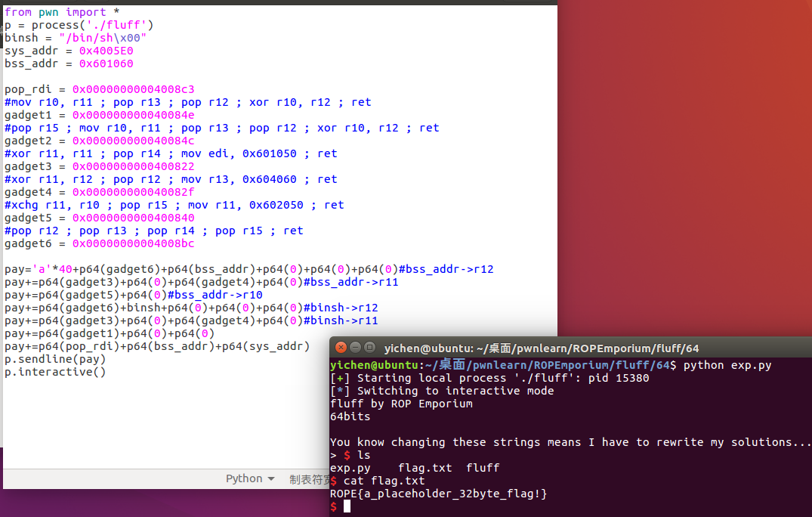812x517 pixels.
Task: Click 'fluff' in the ls output
Action: pyautogui.click(x=483, y=469)
